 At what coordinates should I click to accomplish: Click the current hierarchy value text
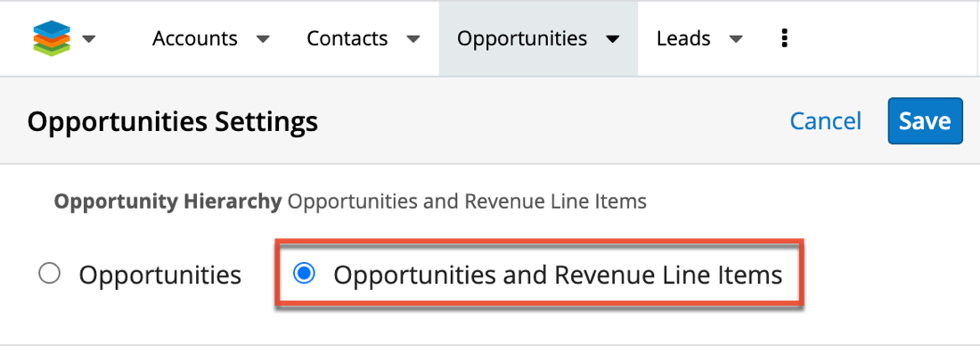467,202
